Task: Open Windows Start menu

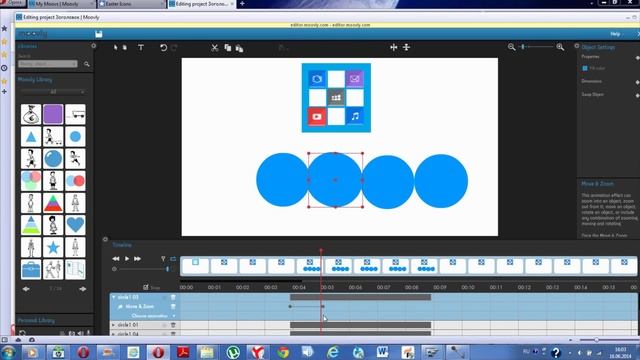Action: [9, 352]
